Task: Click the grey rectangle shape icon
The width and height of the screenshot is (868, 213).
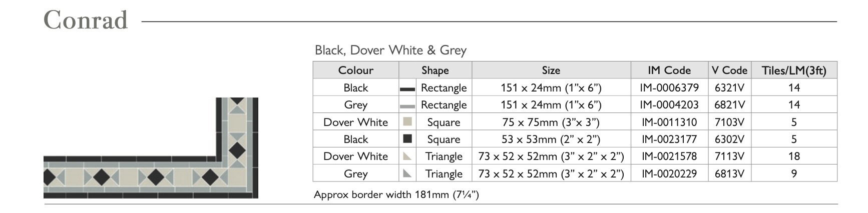Action: point(407,106)
